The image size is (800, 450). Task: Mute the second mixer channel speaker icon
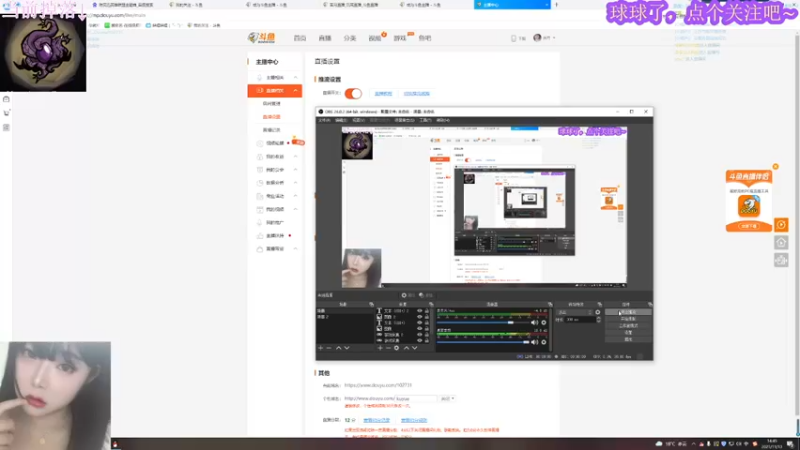coord(535,342)
